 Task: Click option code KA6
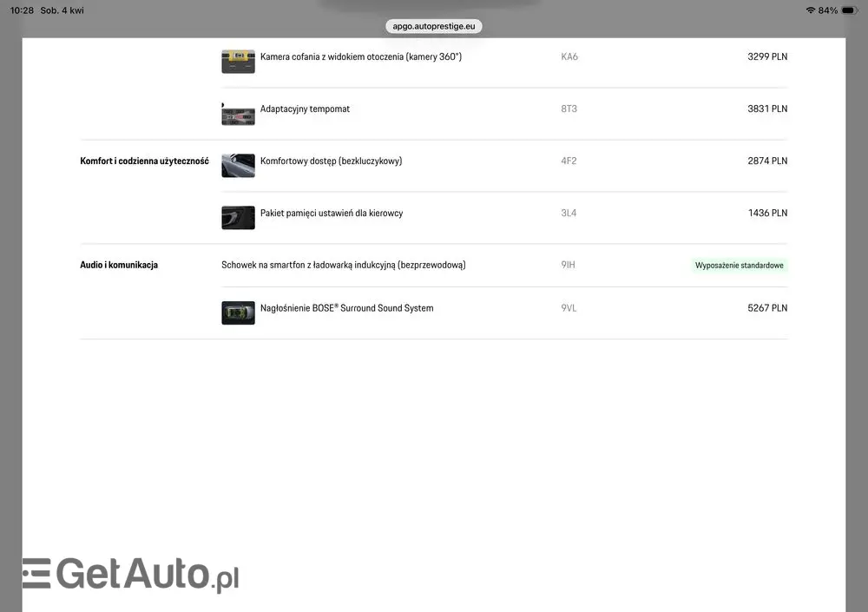click(569, 57)
